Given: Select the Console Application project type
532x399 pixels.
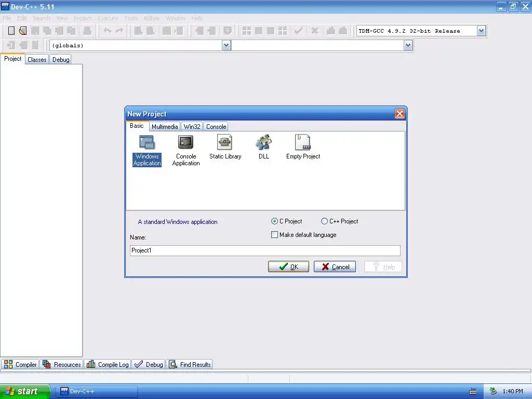Looking at the screenshot, I should click(185, 151).
